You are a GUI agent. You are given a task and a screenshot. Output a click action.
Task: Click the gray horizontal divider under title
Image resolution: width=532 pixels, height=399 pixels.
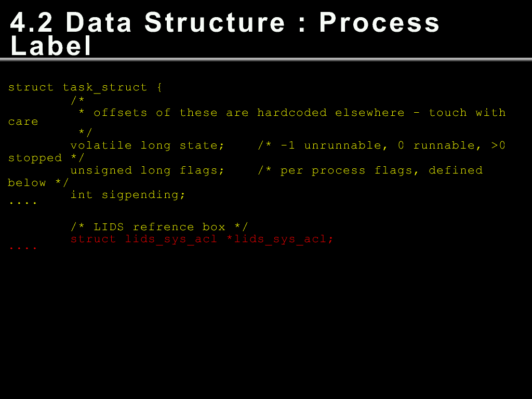point(266,59)
